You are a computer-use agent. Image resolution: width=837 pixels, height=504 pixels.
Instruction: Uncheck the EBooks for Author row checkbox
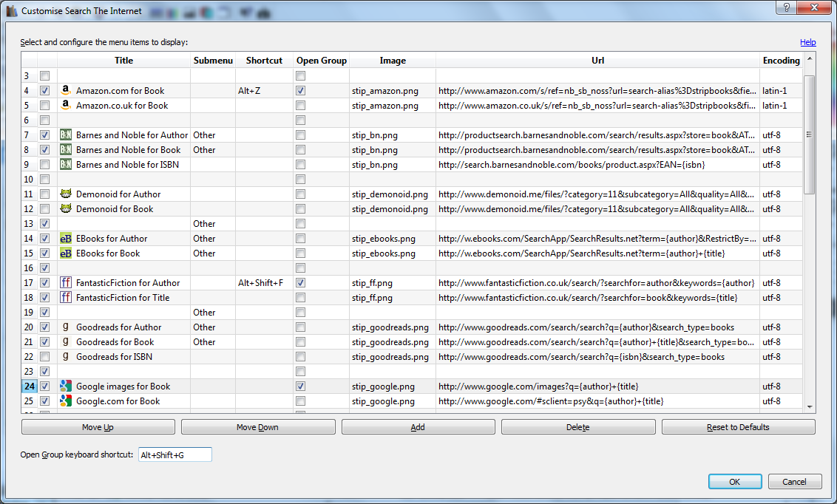click(45, 239)
